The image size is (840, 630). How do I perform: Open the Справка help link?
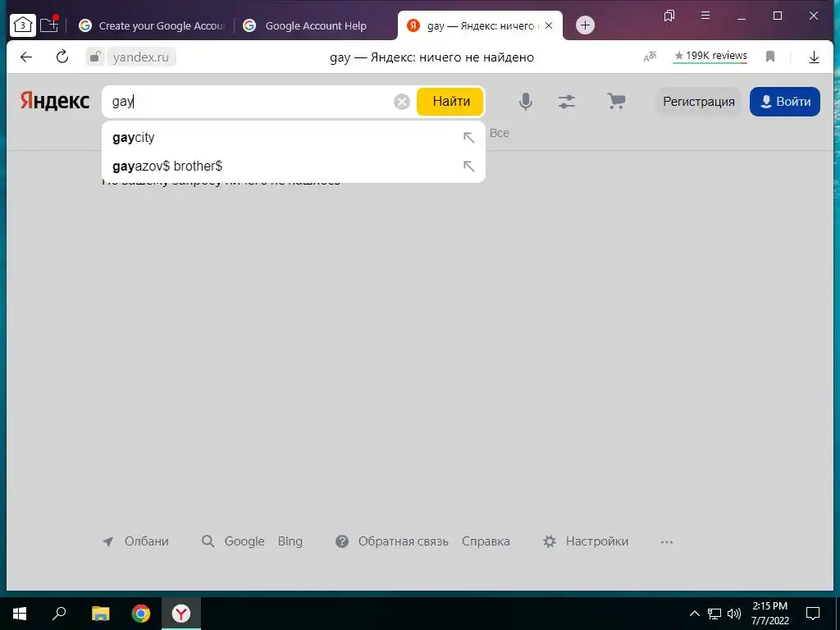(x=486, y=541)
